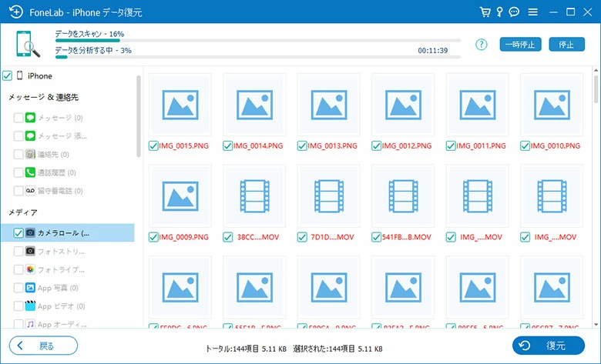
Task: Click the 留守番電話 voicemail icon
Action: [30, 191]
